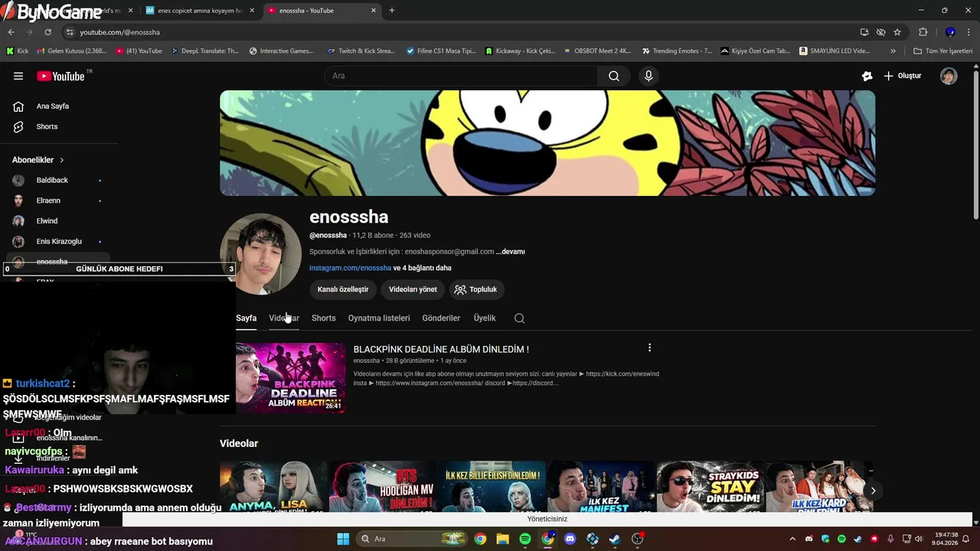This screenshot has width=980, height=551.
Task: Open the Stray Kids Stay Dinledim thumbnail
Action: (x=710, y=486)
